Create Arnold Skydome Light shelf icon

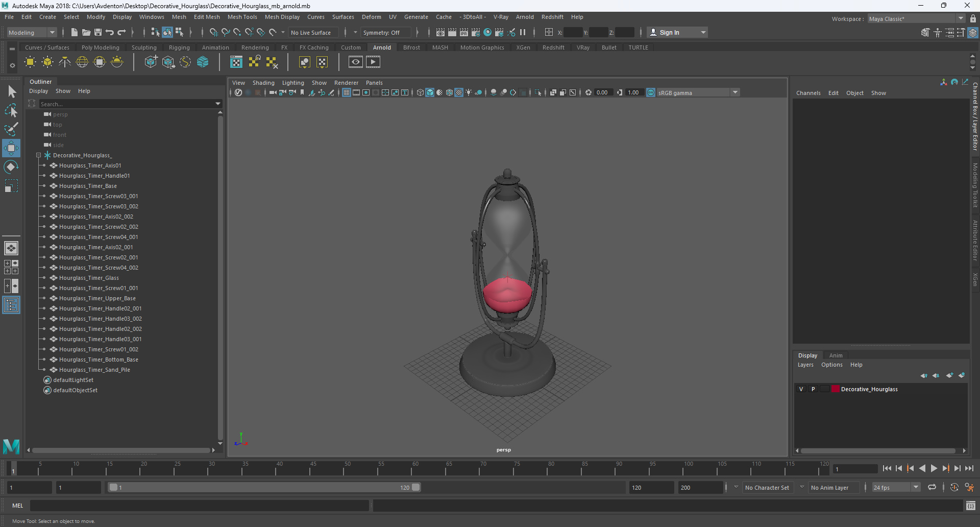pos(82,62)
